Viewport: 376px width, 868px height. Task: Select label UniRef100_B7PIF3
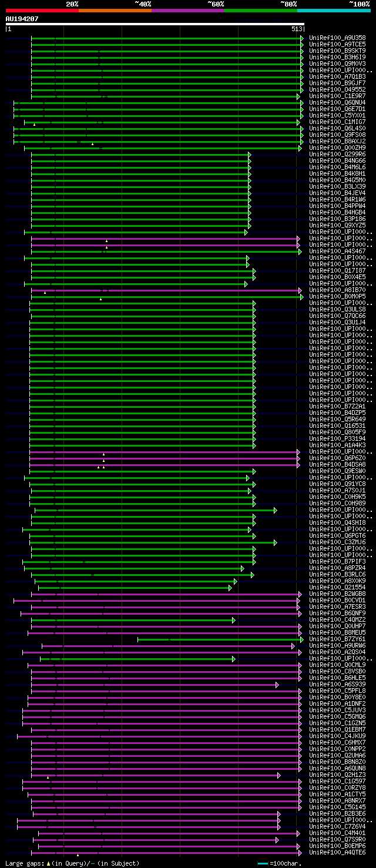(337, 561)
